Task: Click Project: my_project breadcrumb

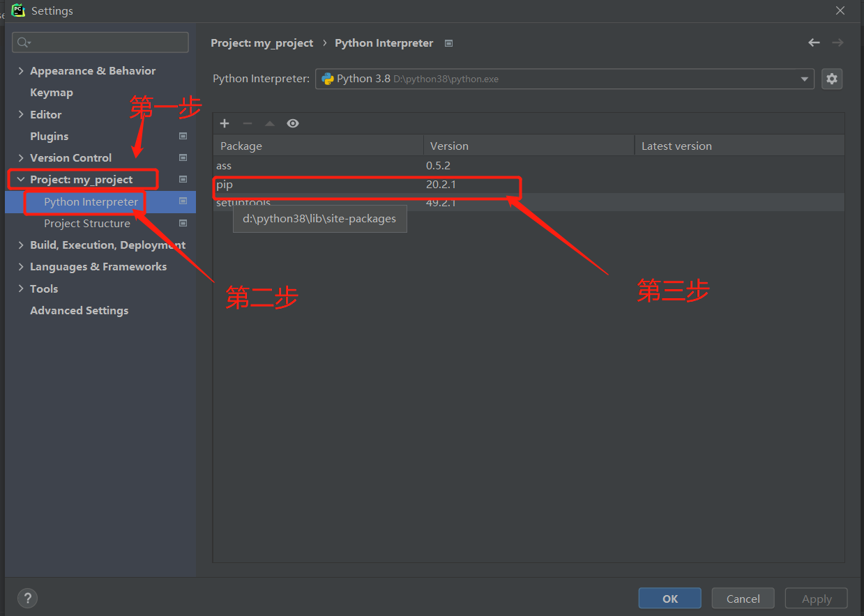Action: tap(262, 43)
